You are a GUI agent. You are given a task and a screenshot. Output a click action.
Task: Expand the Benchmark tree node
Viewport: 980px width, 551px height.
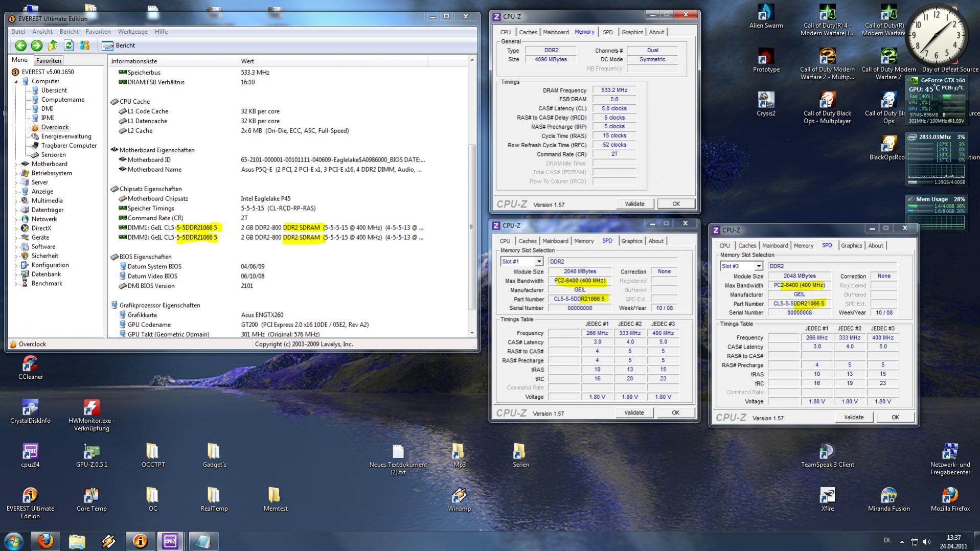(x=16, y=284)
